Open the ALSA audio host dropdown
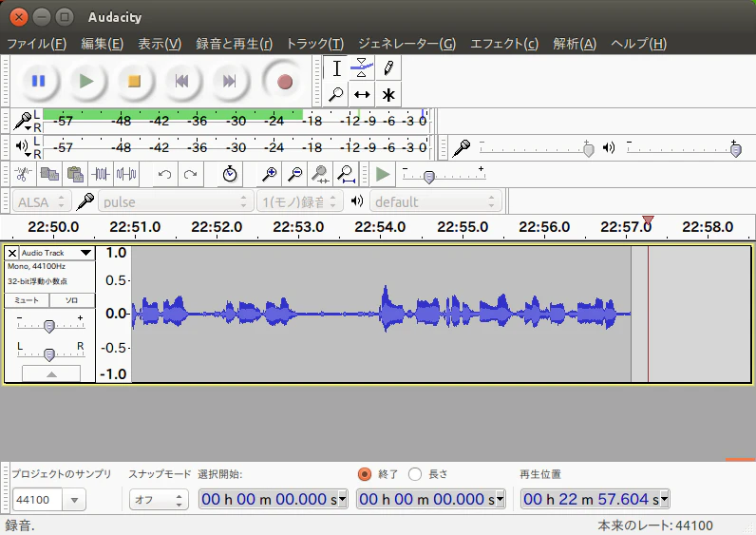Screen dimensions: 756x535 click(42, 201)
